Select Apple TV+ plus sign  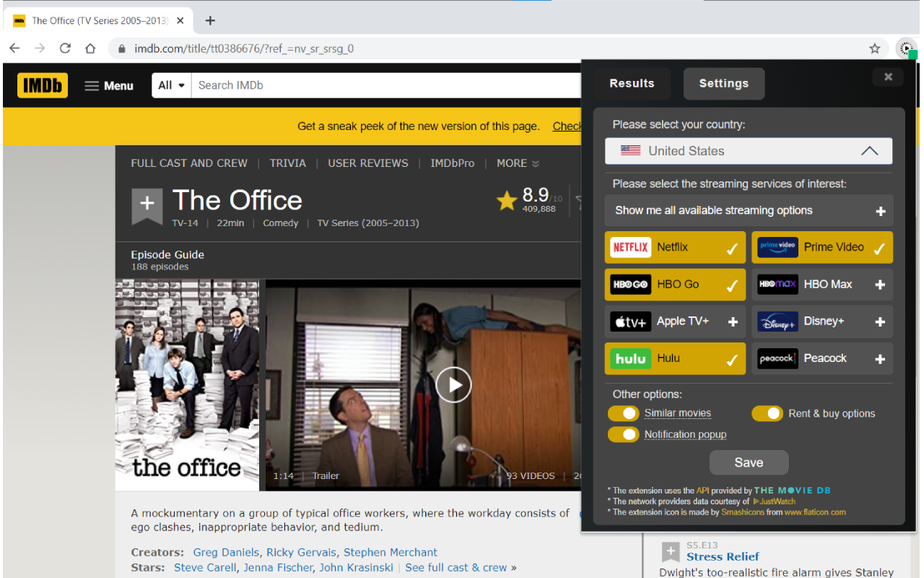pos(733,322)
